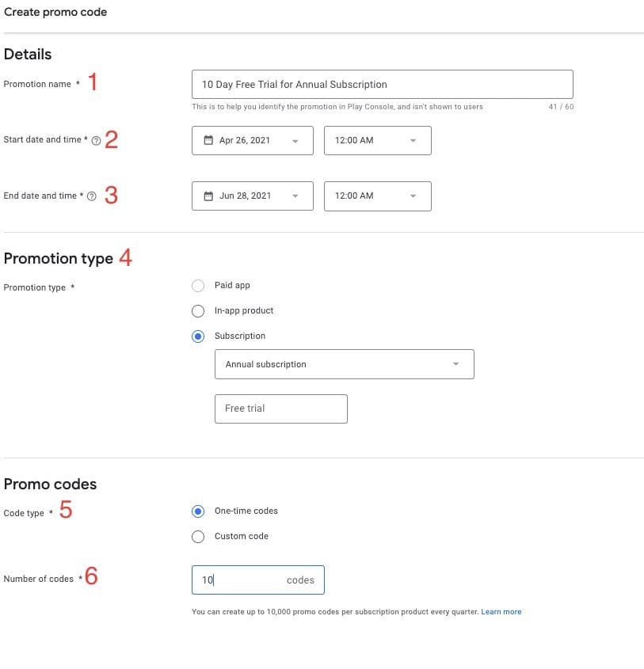Image resolution: width=644 pixels, height=669 pixels.
Task: Click the Promotion name text field
Action: point(382,84)
